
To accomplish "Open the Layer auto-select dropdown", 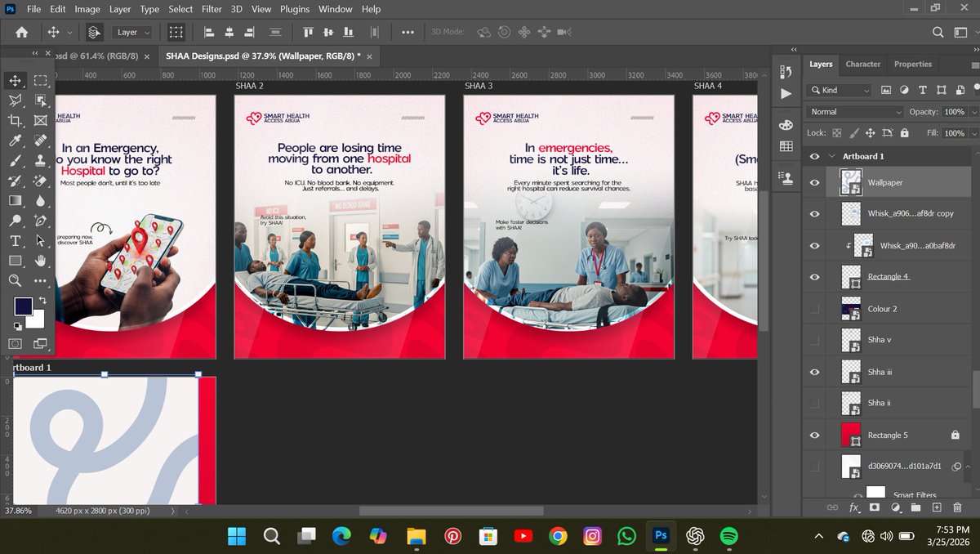I will click(131, 32).
